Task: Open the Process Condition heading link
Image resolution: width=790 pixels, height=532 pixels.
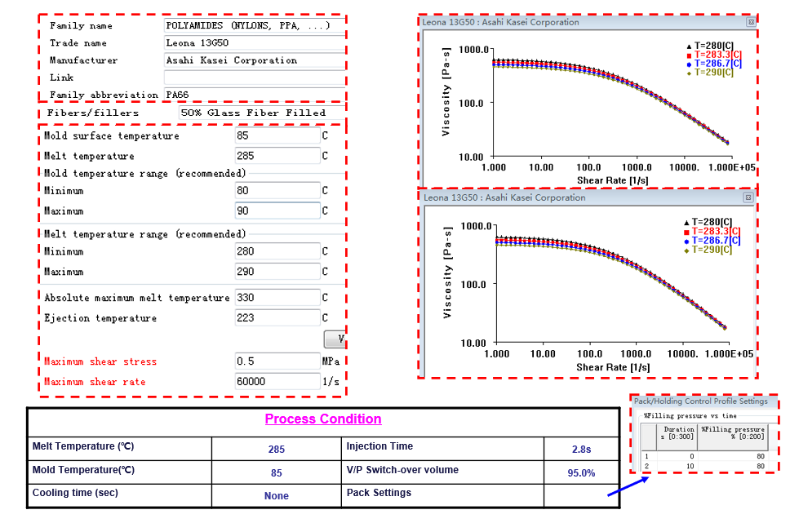Action: tap(323, 419)
